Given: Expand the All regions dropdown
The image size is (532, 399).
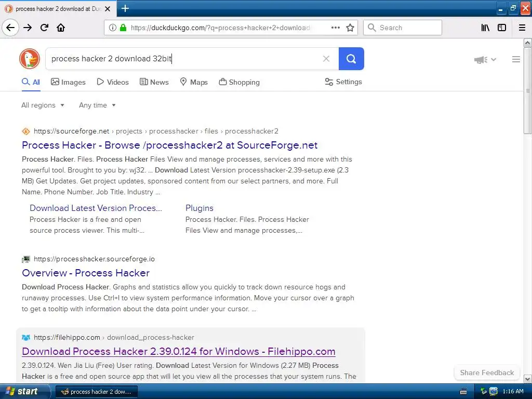Looking at the screenshot, I should pos(43,105).
